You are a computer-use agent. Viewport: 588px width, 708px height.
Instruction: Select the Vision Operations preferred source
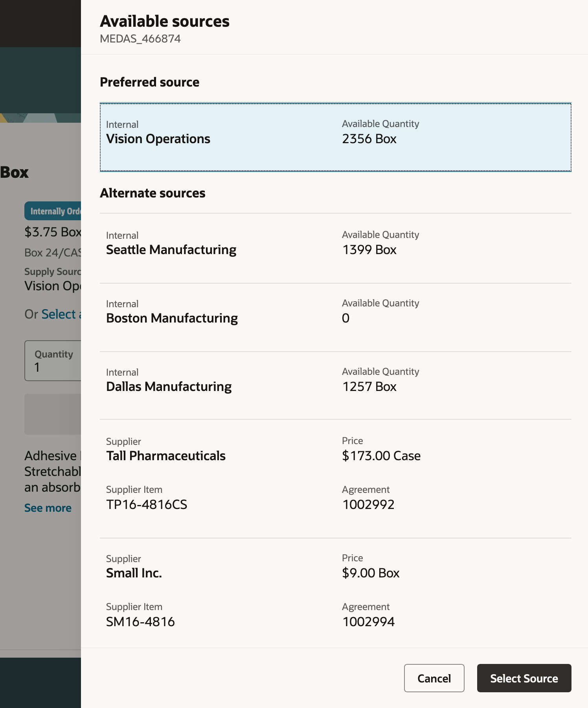pyautogui.click(x=335, y=137)
